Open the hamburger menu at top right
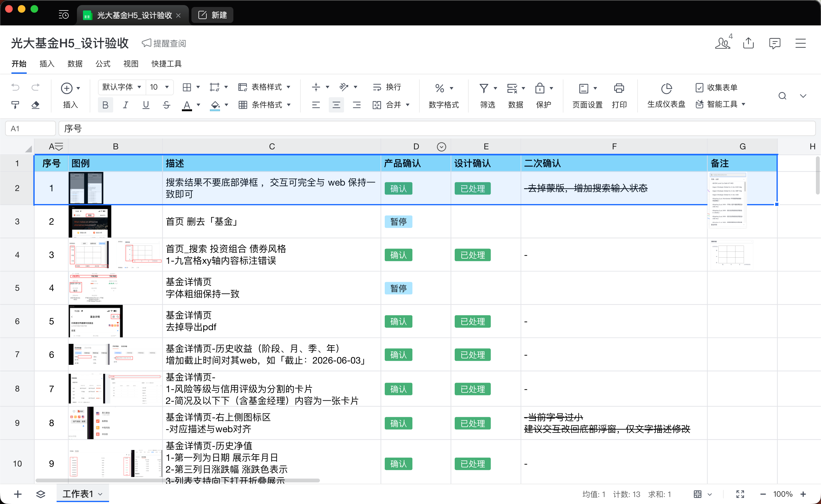The image size is (821, 504). pyautogui.click(x=801, y=43)
